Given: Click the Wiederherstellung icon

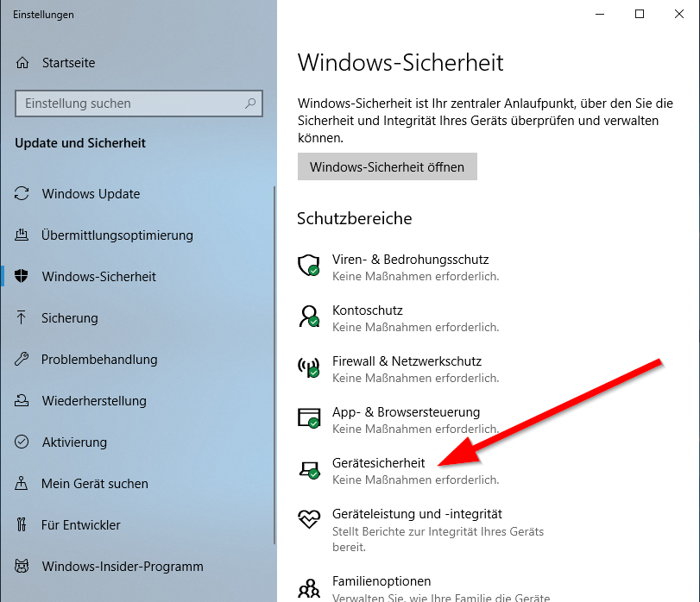Looking at the screenshot, I should (22, 400).
